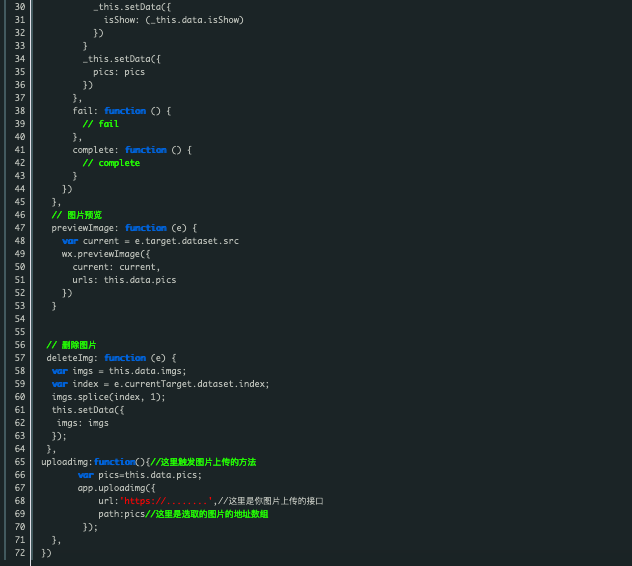
Task: Click line number 38 in gutter
Action: click(x=20, y=111)
